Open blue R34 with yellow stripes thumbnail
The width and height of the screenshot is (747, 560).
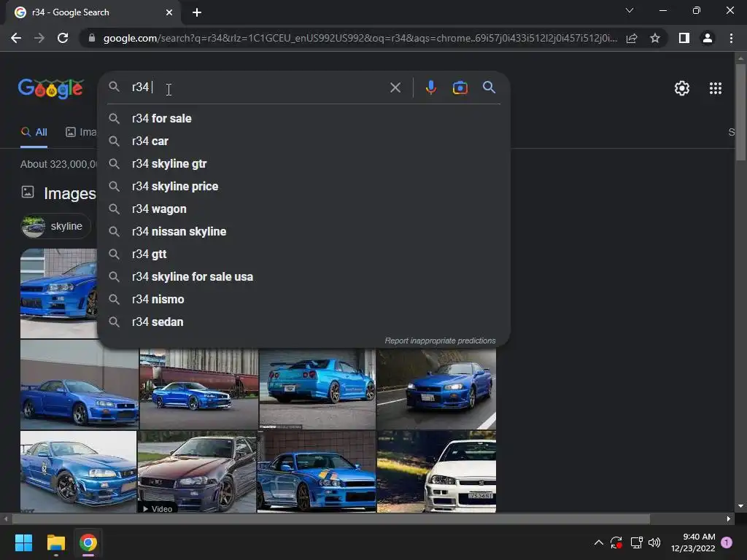click(x=317, y=472)
